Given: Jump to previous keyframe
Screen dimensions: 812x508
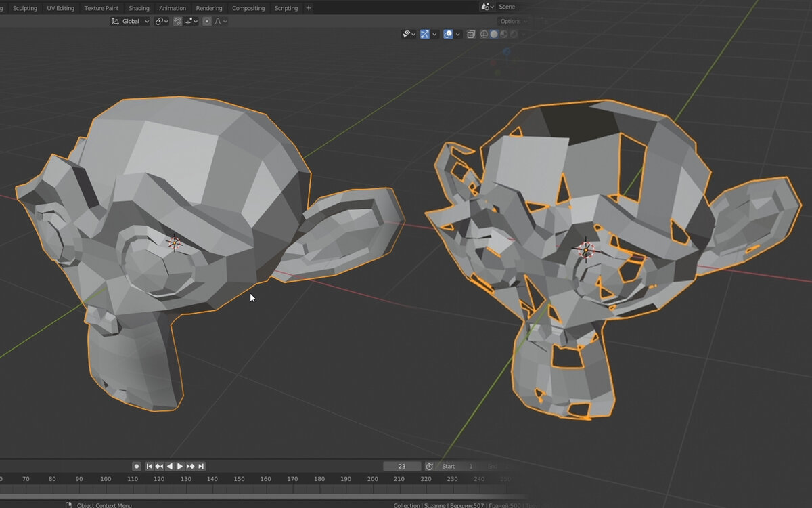Looking at the screenshot, I should click(159, 466).
